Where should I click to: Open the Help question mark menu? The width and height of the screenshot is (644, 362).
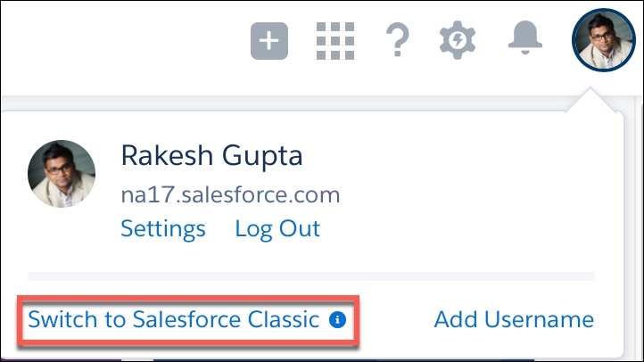[396, 40]
